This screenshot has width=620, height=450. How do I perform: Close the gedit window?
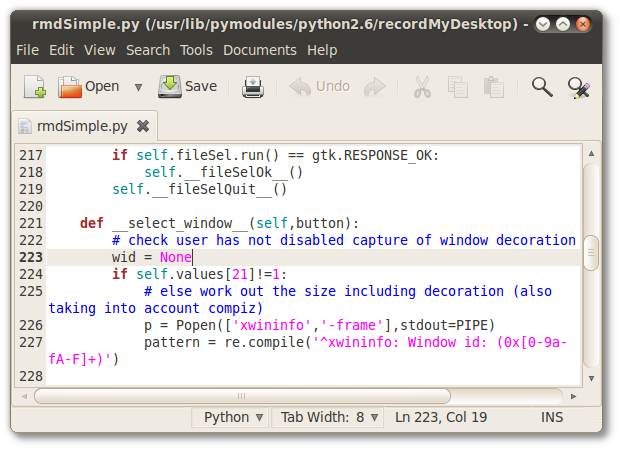tap(582, 25)
